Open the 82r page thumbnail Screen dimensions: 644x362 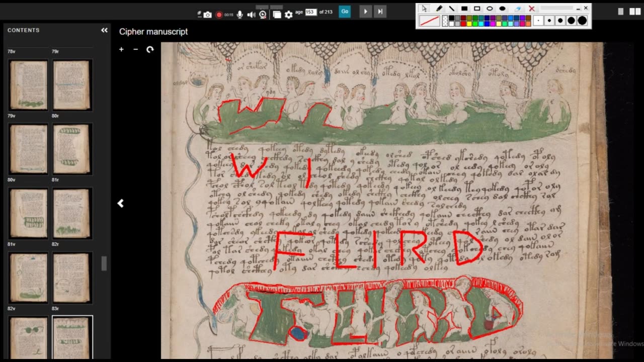(x=72, y=214)
